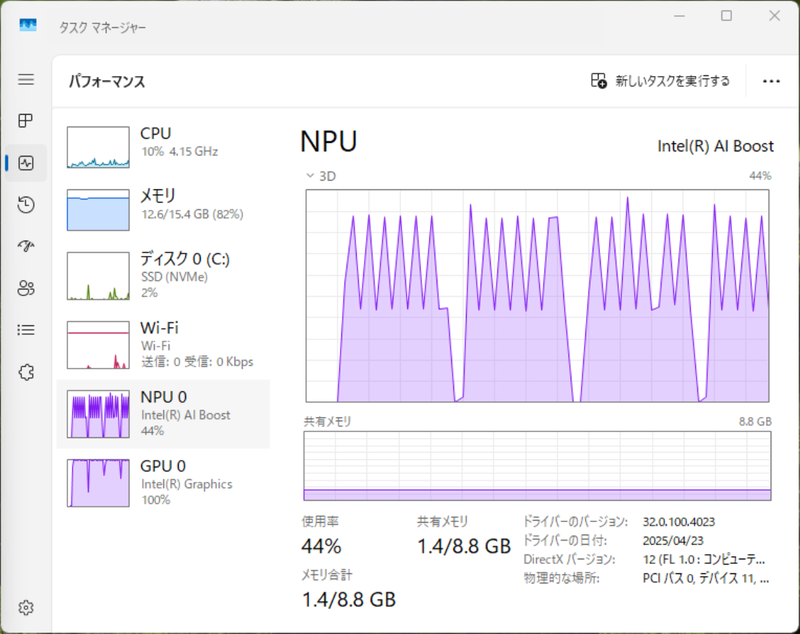Click the large NPU utilization graph

point(537,300)
